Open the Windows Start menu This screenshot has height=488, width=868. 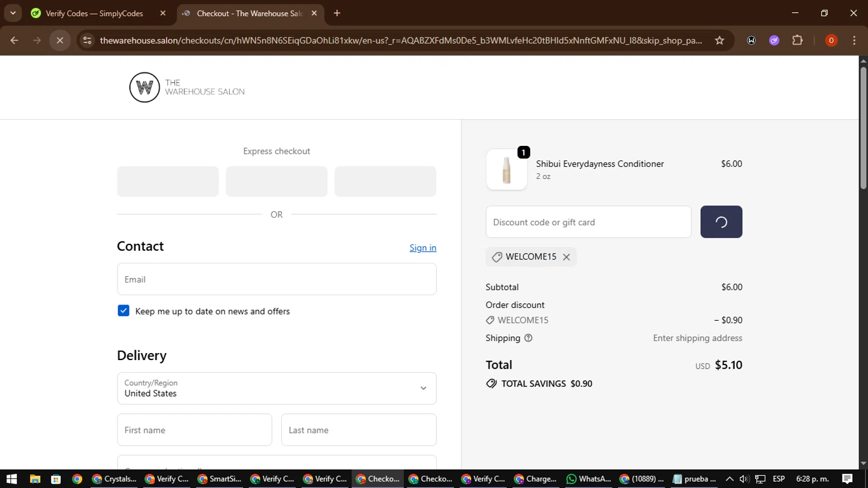(x=12, y=479)
